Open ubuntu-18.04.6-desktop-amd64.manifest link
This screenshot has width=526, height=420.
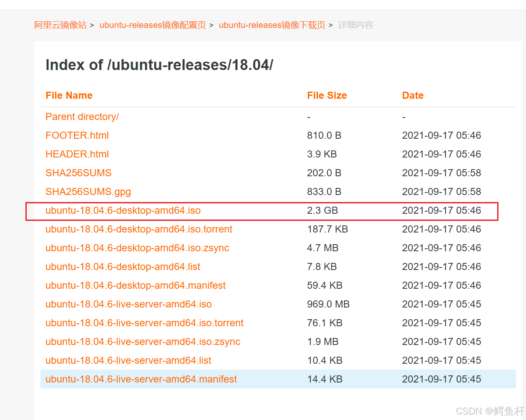coord(136,285)
